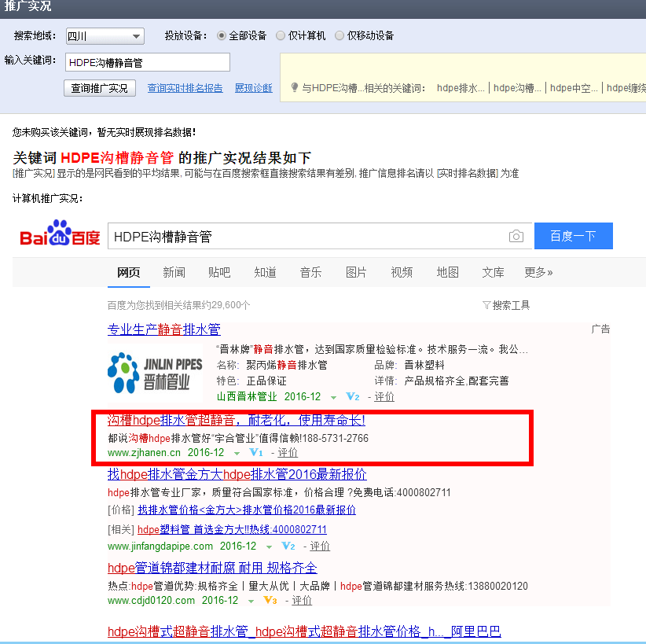
Task: Click the V3 badge beside www.cdjd0120.com
Action: tap(270, 600)
